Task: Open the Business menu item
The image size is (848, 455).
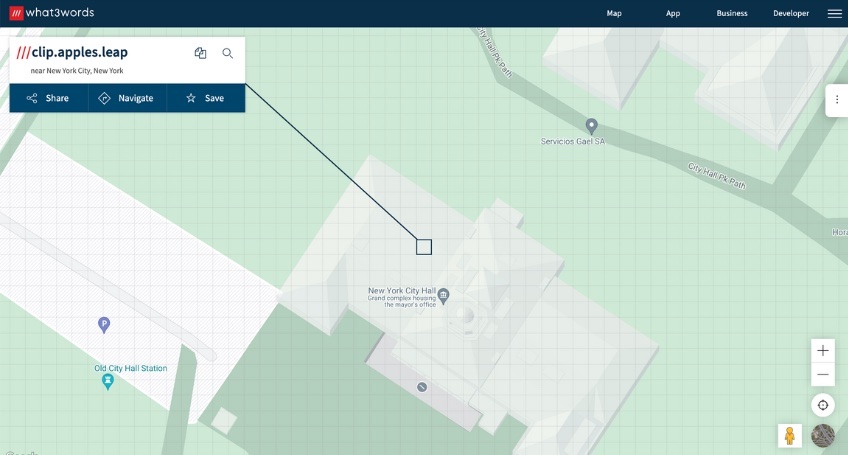Action: click(732, 14)
